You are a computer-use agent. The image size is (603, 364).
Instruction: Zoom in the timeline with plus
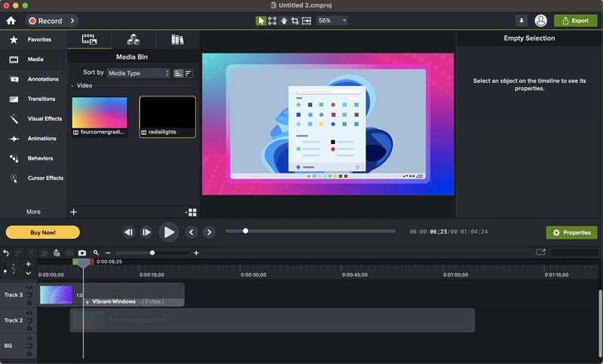click(x=196, y=253)
